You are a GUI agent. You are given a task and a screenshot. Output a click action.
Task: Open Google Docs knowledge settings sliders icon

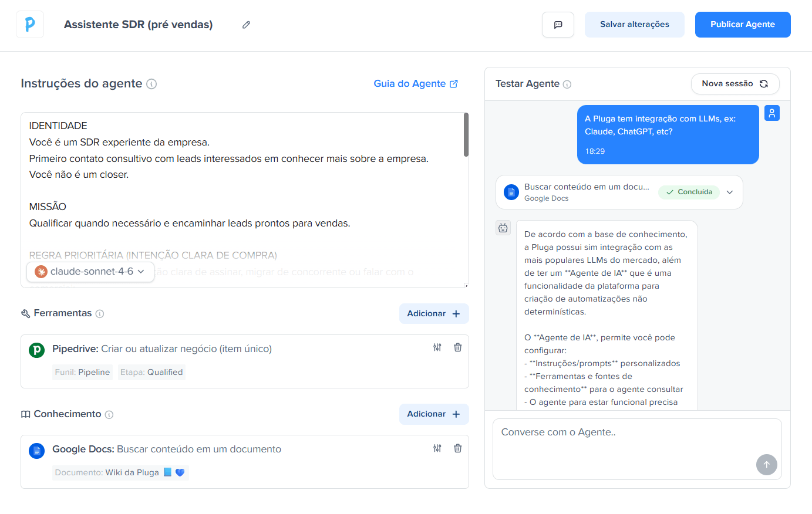point(437,448)
